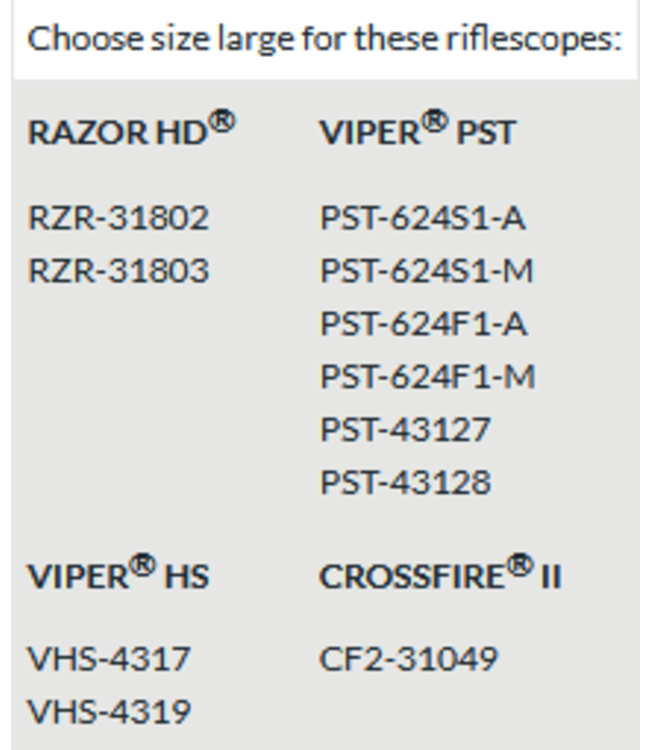This screenshot has height=750, width=650.
Task: Select the VHS-4319 model entry
Action: point(108,712)
